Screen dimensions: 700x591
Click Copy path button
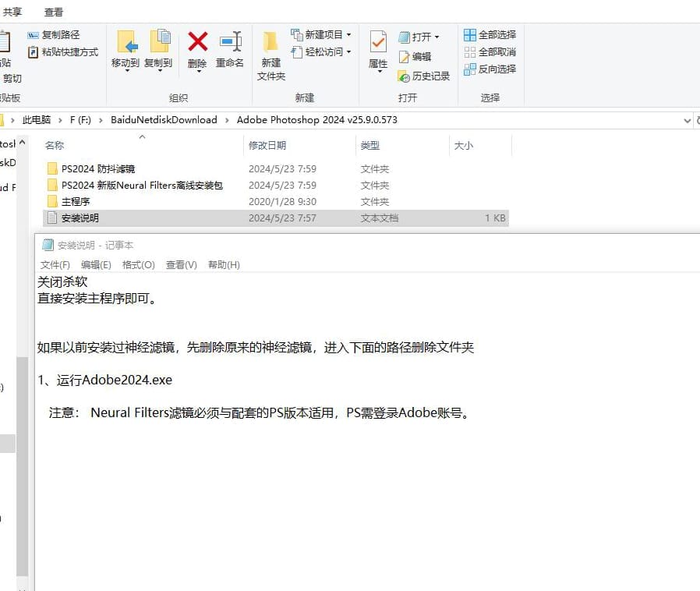[54, 35]
